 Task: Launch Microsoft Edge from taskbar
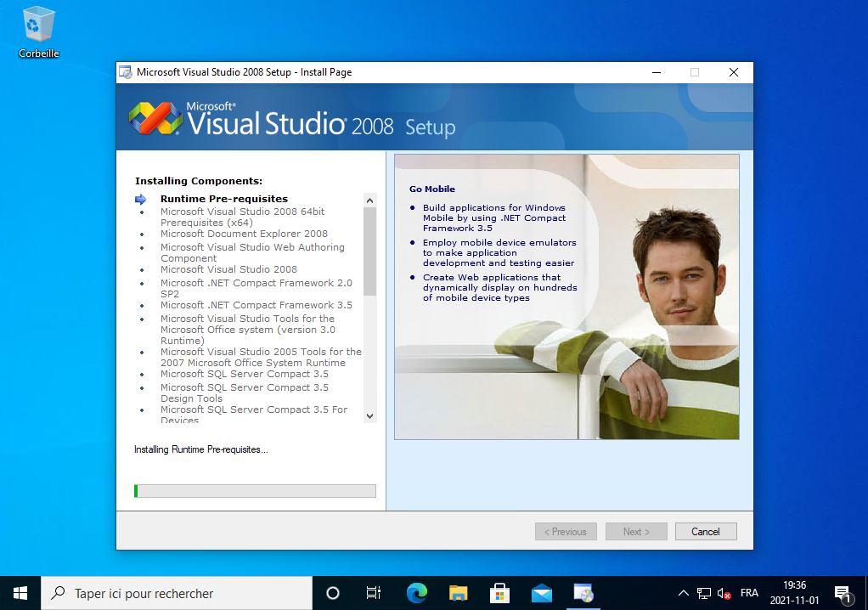tap(416, 593)
